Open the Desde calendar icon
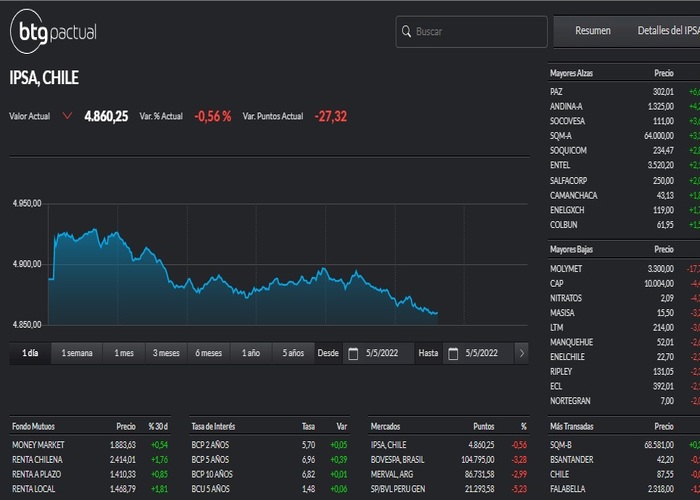The image size is (700, 500). tap(353, 354)
